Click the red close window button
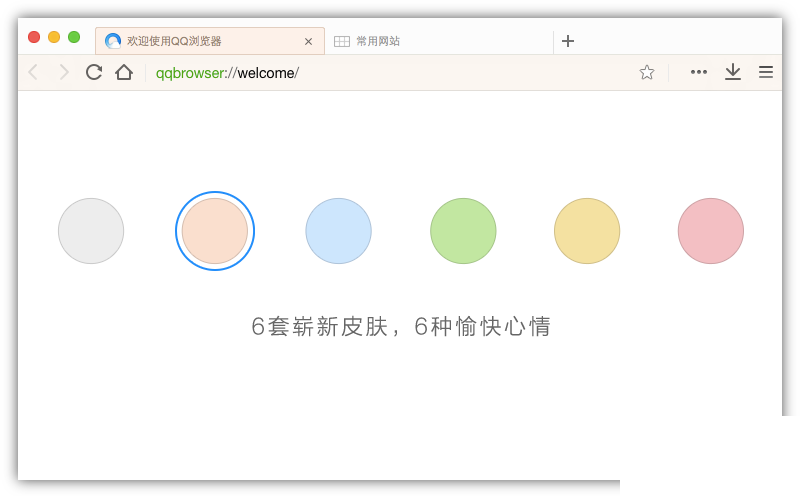Image resolution: width=800 pixels, height=496 pixels. tap(34, 37)
